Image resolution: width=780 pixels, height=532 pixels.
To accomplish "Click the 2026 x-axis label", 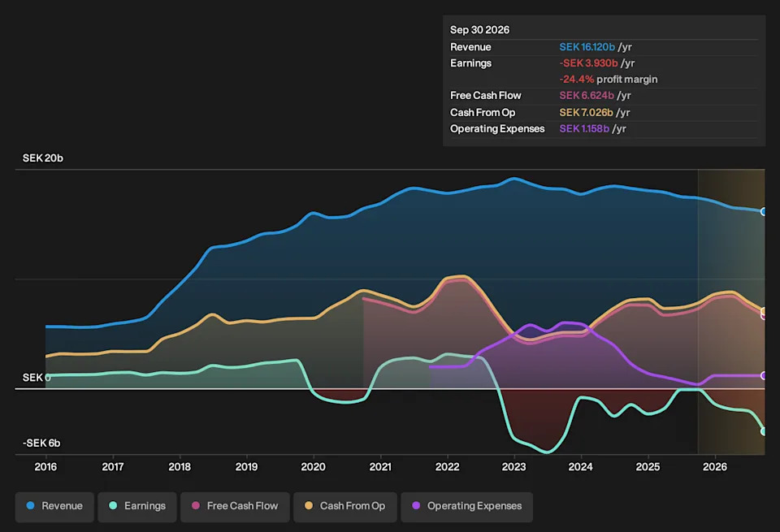I will pos(715,467).
